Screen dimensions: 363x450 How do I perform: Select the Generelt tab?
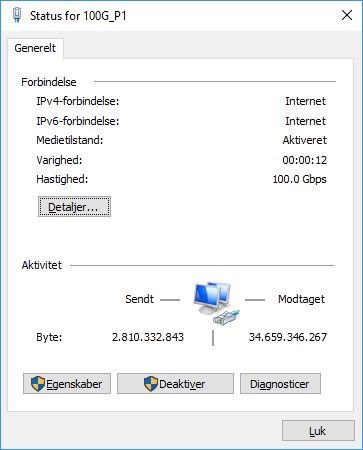tap(35, 48)
